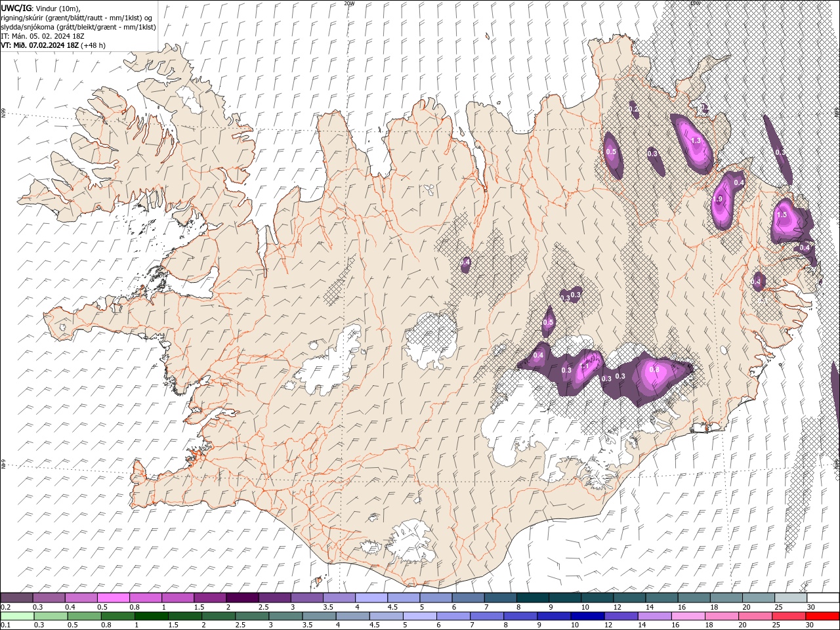Select the darkest purple 2 swatch in snow legend
Screen dimensions: 840x630
[242, 598]
